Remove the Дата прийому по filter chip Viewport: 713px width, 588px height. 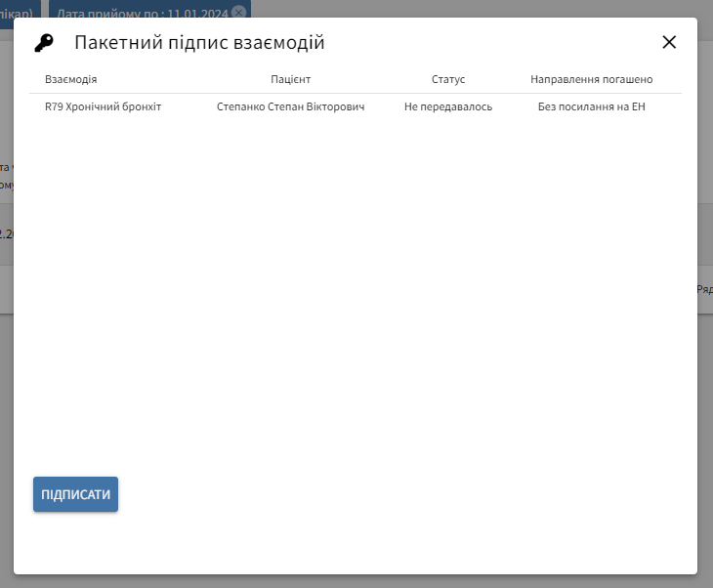238,12
